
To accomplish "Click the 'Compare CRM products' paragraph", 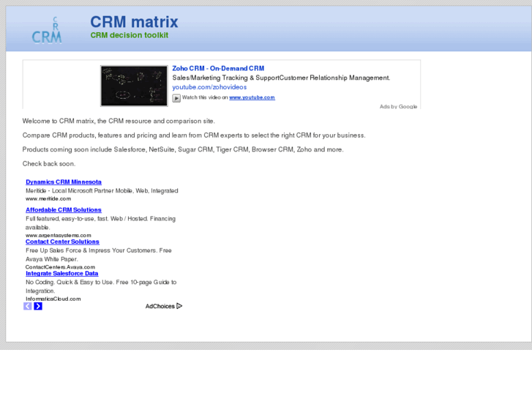I will 194,135.
